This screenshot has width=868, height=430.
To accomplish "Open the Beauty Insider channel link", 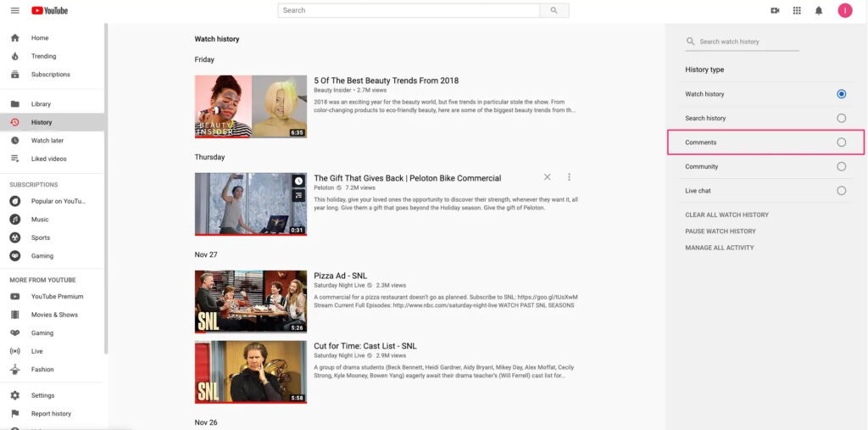I will pyautogui.click(x=332, y=90).
